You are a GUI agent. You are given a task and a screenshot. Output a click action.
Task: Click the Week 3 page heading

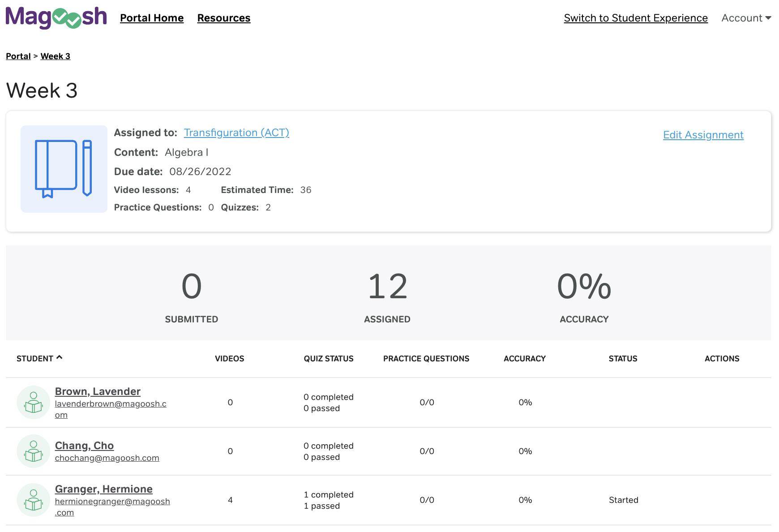pos(42,90)
